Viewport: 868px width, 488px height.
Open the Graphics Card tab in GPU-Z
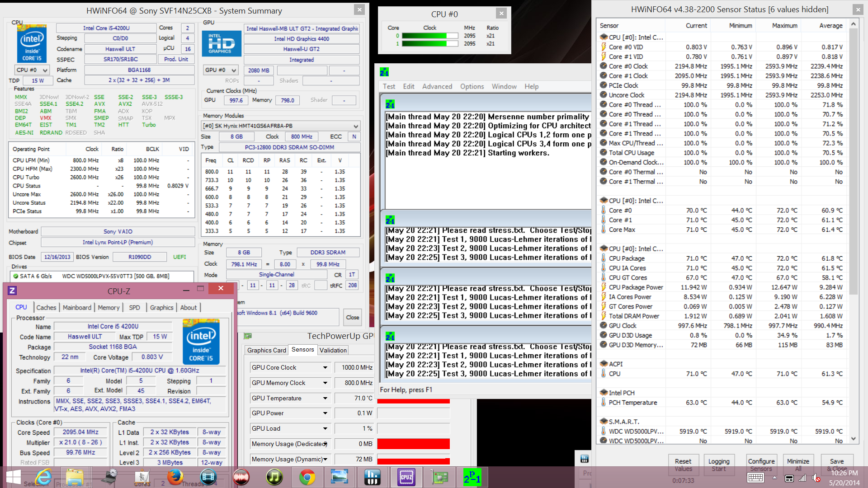267,350
